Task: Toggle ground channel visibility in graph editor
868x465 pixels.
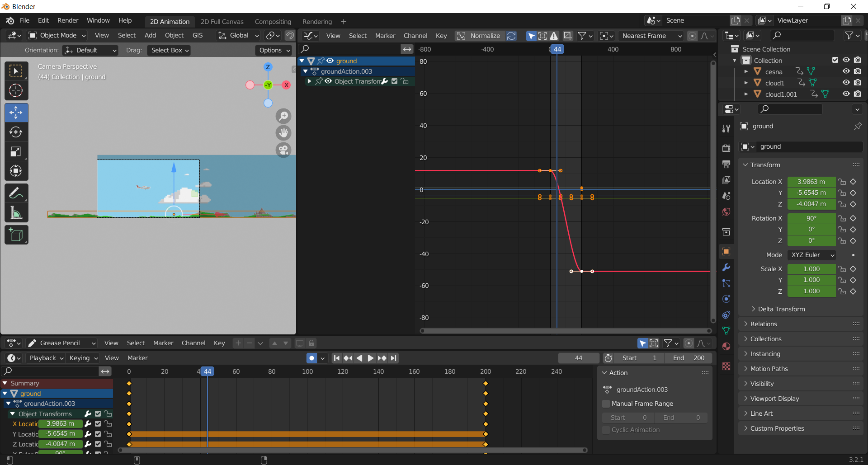Action: click(330, 61)
